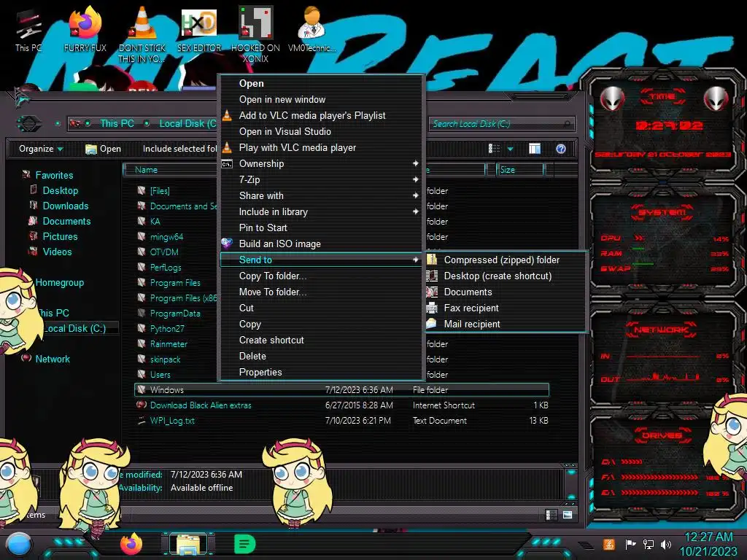Select the This PC desktop icon
Screen dimensions: 747x560
[28, 31]
